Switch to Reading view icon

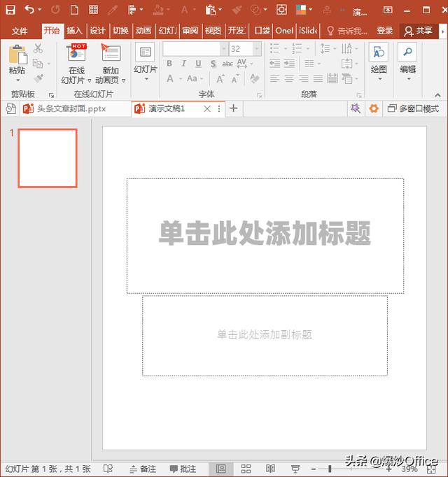coord(270,469)
